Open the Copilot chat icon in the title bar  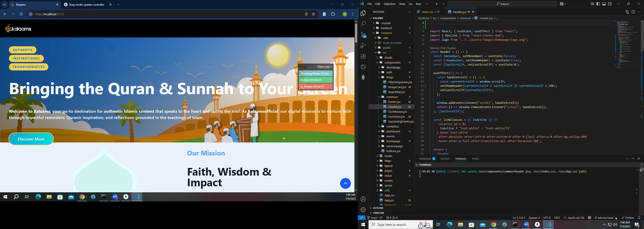pos(562,4)
